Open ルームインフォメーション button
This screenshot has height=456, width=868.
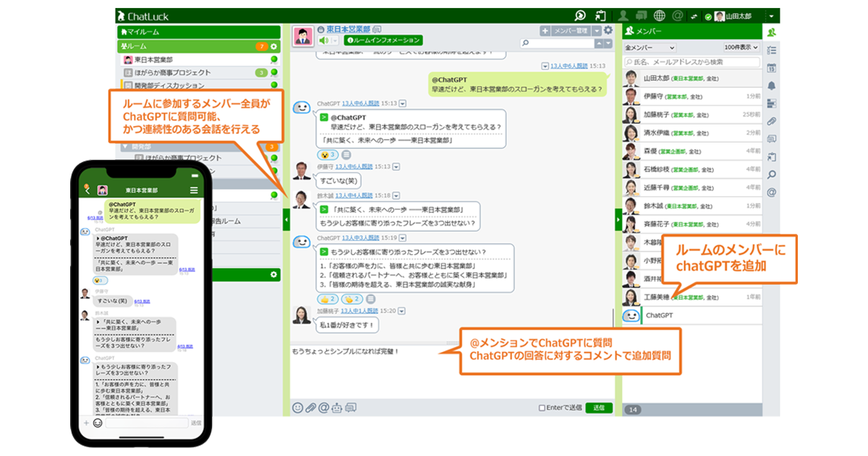pyautogui.click(x=383, y=41)
